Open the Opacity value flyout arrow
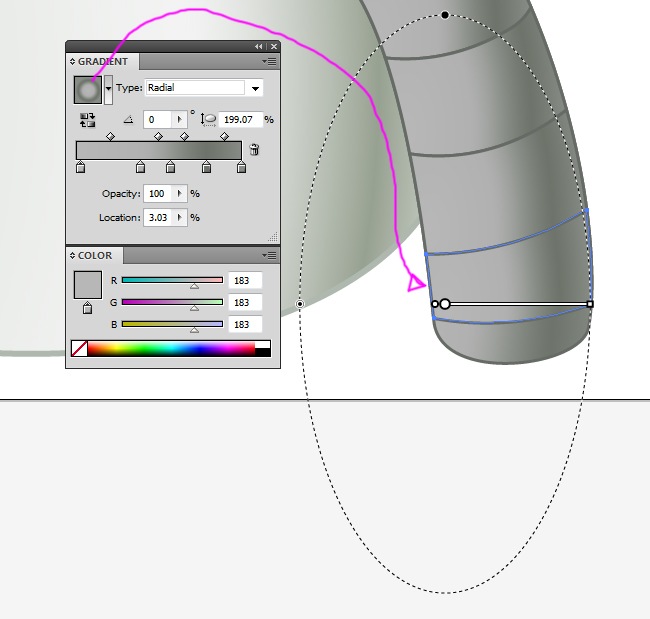Image resolution: width=650 pixels, height=619 pixels. [x=179, y=194]
